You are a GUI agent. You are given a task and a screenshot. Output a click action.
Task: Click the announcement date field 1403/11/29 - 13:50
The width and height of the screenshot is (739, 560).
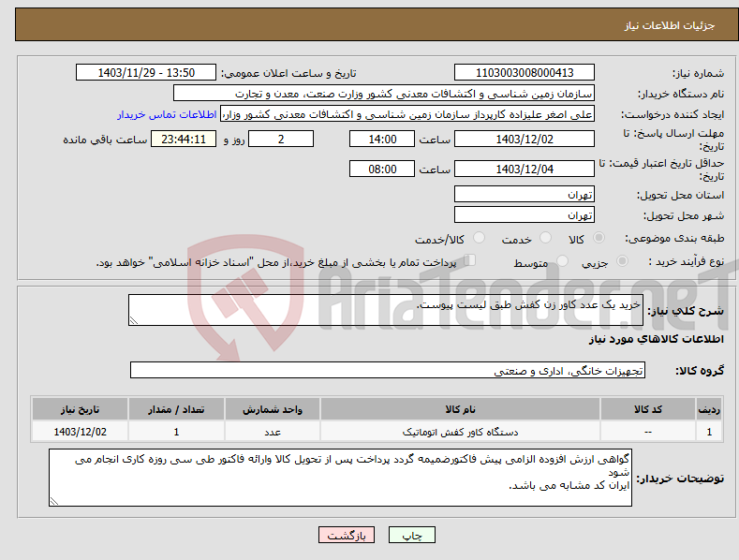(146, 73)
